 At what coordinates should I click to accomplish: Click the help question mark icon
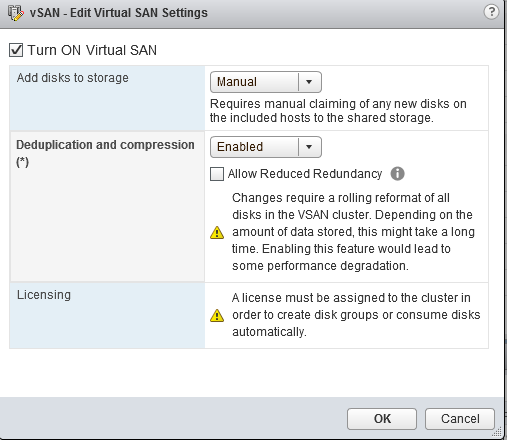[x=491, y=12]
